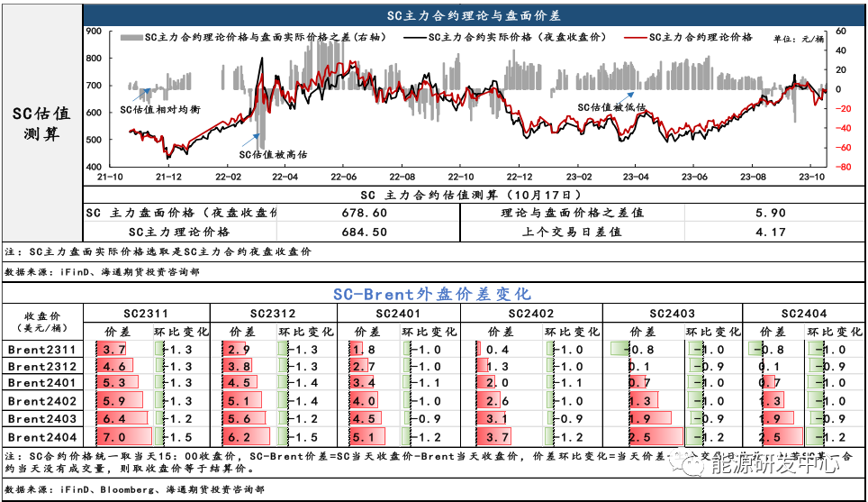Image resolution: width=868 pixels, height=502 pixels.
Task: Click the 价差 subheader under SC2311
Action: pyautogui.click(x=117, y=332)
